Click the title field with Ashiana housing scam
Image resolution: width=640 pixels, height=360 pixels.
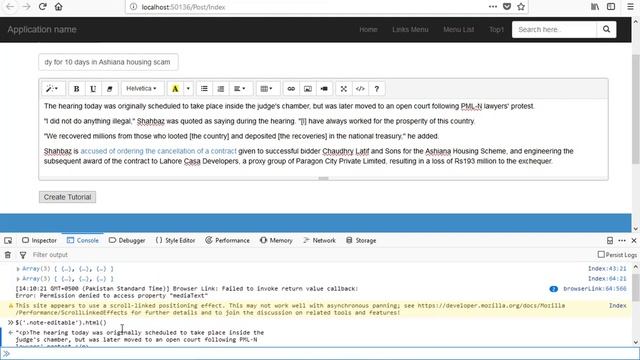coord(108,62)
